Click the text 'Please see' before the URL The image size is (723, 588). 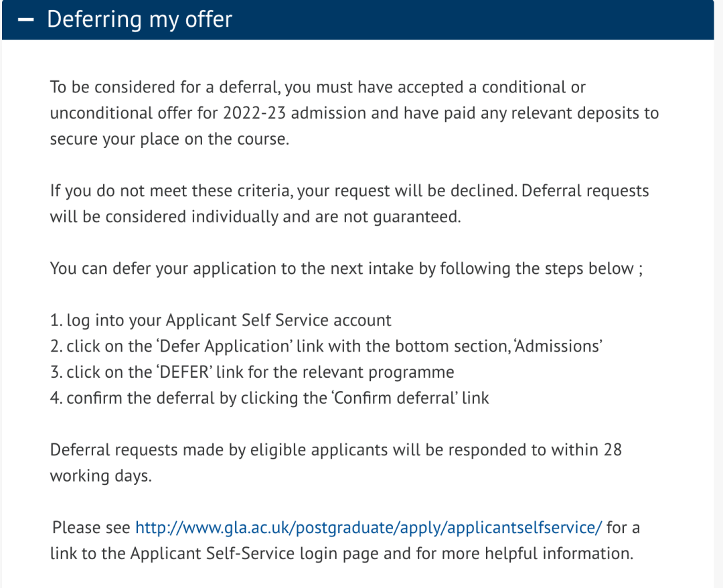91,527
